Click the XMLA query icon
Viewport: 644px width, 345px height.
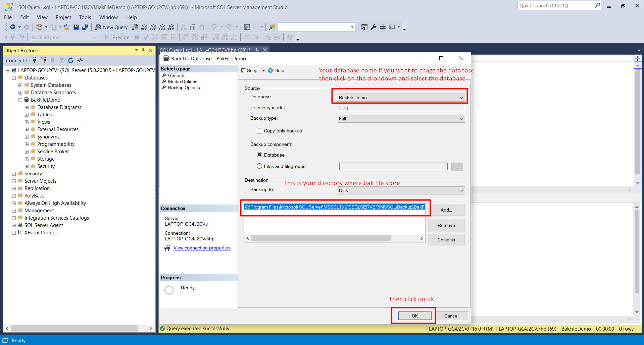162,27
